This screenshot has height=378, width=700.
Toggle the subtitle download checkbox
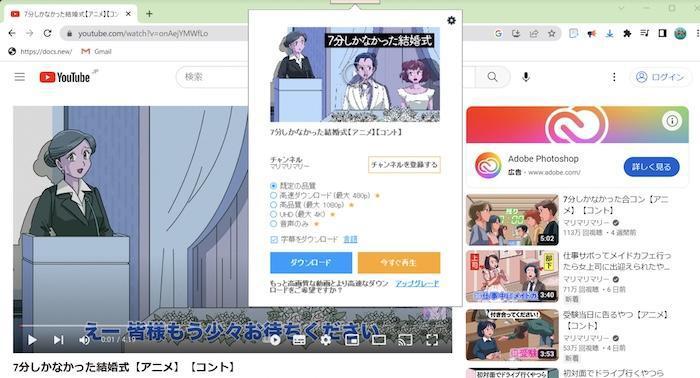(x=274, y=240)
